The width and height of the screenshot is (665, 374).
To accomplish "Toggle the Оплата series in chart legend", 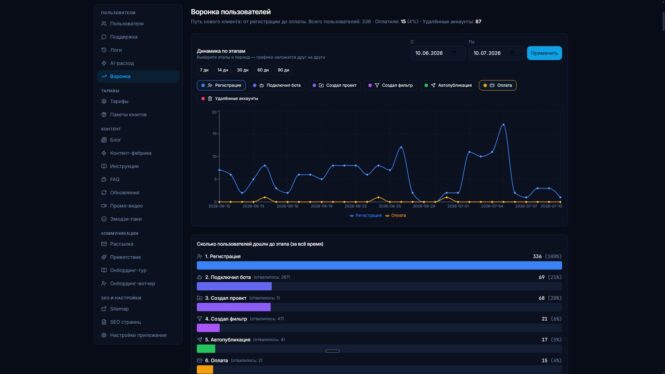I will (x=395, y=215).
